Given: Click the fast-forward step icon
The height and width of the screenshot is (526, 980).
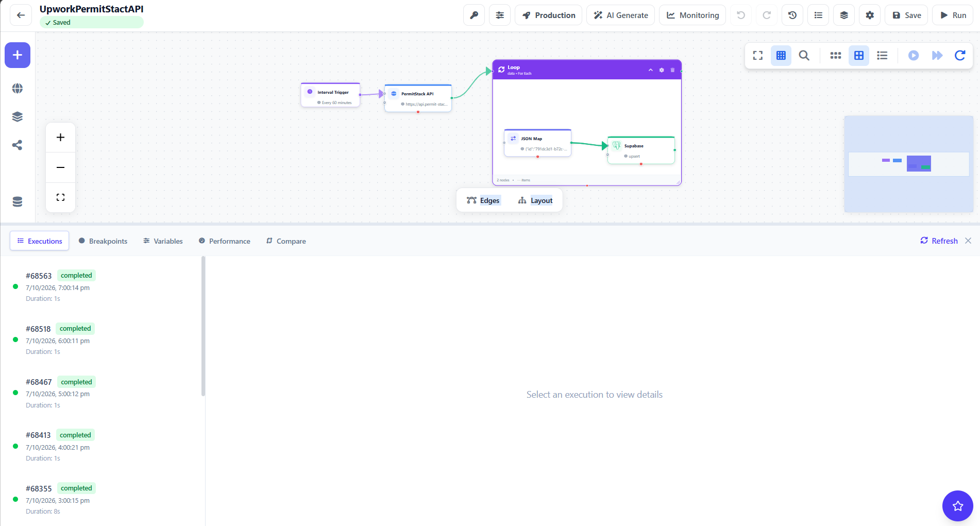Looking at the screenshot, I should pyautogui.click(x=937, y=56).
